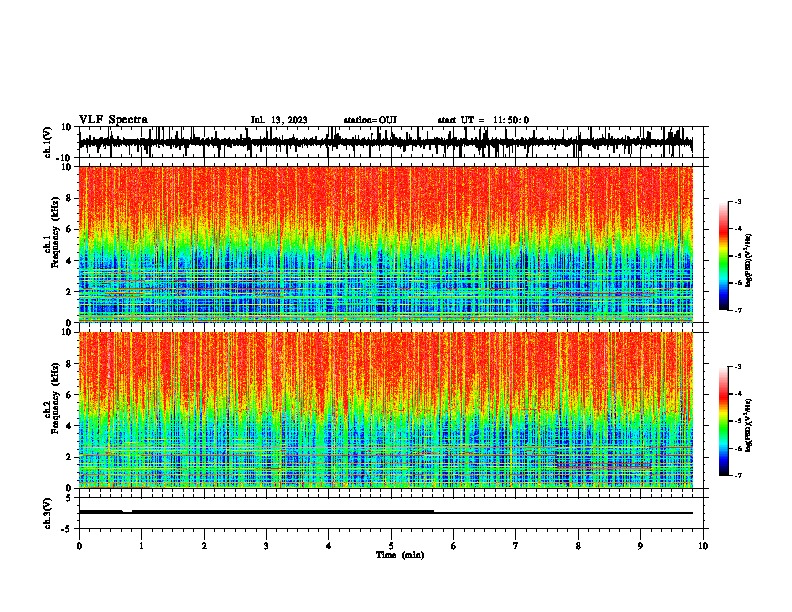This screenshot has width=792, height=612.
Task: Click the 'start UT = 11:50:0' label
Action: click(x=483, y=120)
